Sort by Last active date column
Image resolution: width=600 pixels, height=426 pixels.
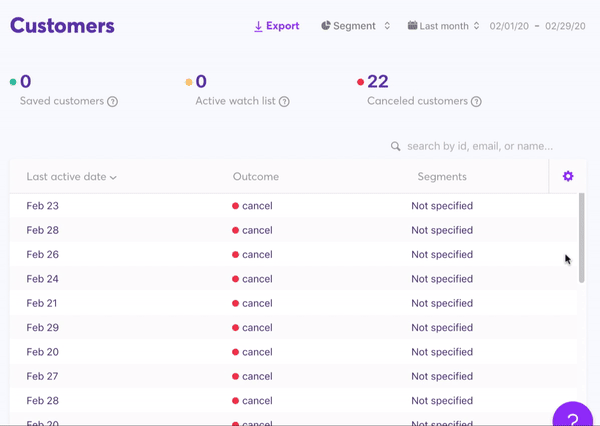[71, 177]
